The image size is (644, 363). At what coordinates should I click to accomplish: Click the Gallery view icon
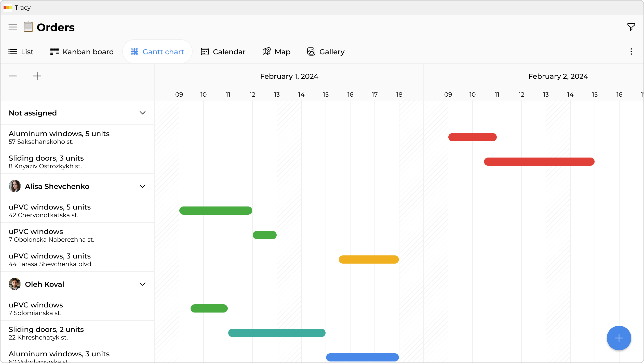click(x=311, y=51)
